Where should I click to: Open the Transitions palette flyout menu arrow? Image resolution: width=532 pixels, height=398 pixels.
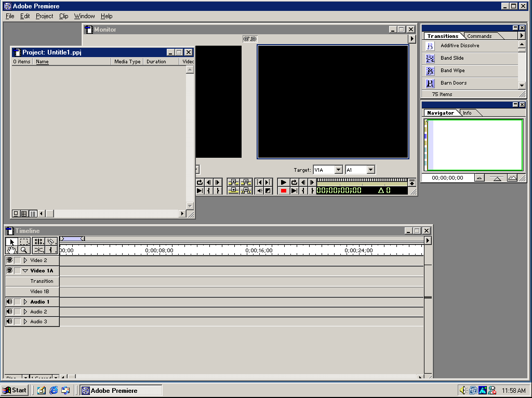coord(522,36)
